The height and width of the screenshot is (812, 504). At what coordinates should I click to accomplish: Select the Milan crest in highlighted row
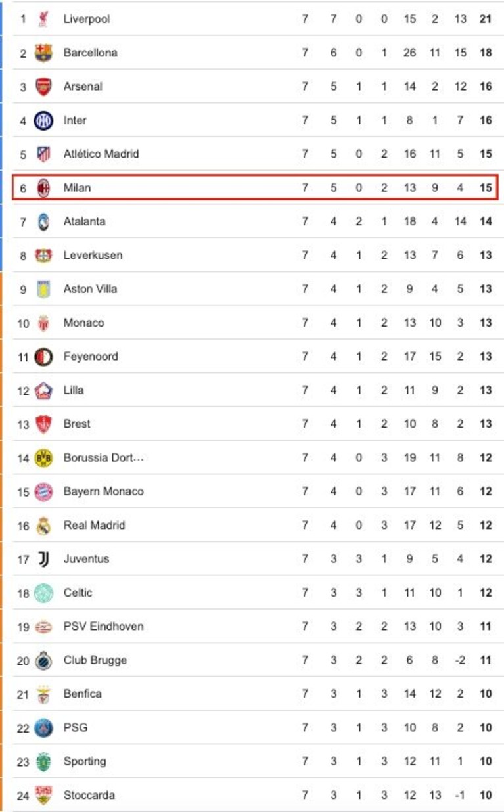[x=43, y=188]
